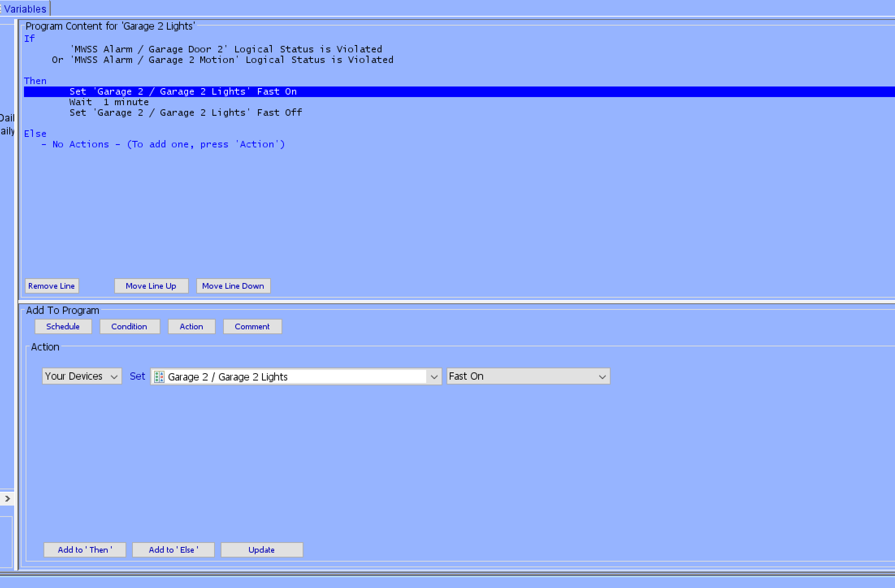Select the Fast Off program line
895x588 pixels.
click(186, 113)
